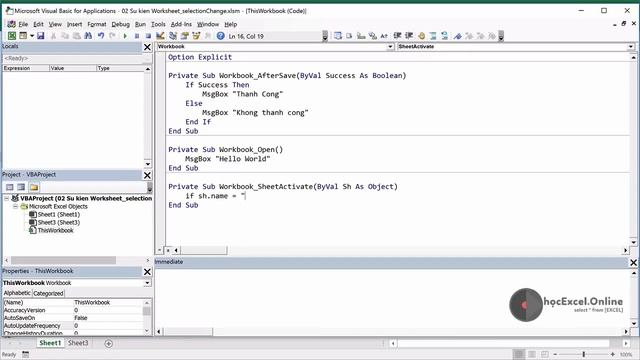Screen dimensions: 640x360
Task: Open the Insert menu
Action: [74, 24]
